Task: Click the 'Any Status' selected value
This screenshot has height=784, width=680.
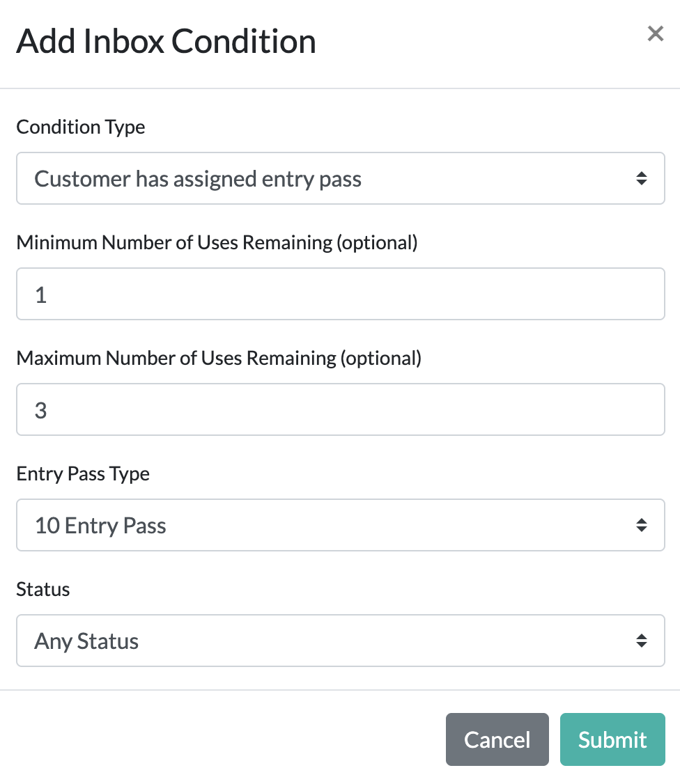Action: click(x=86, y=641)
